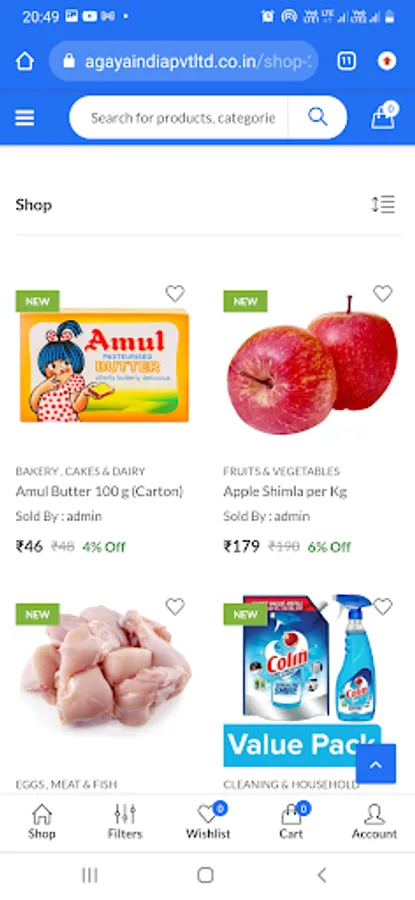Open Apple Shimla per Kg product link
Viewport: 415px width, 900px height.
point(285,491)
